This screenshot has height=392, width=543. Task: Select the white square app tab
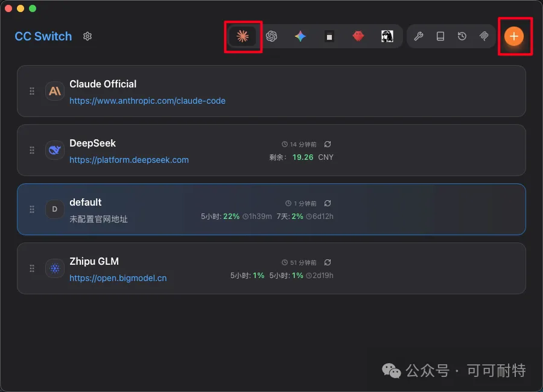(x=329, y=36)
